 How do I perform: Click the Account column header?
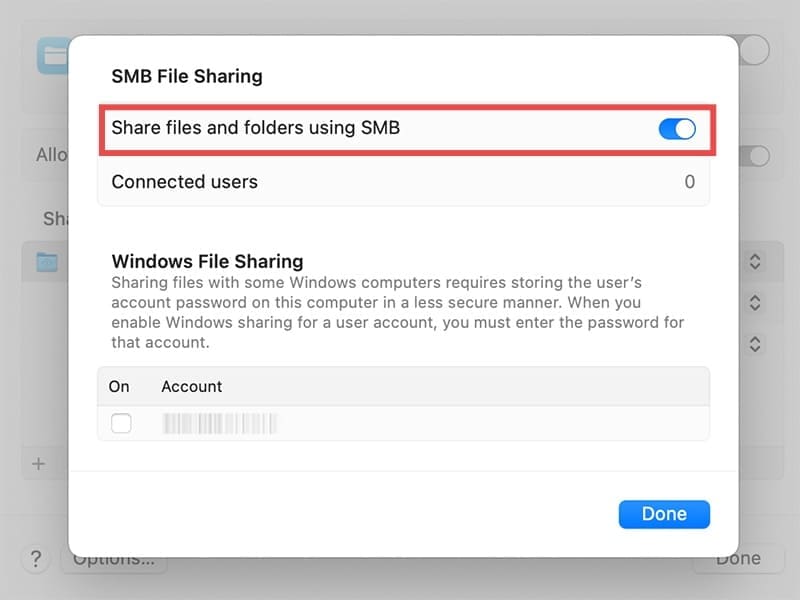pyautogui.click(x=192, y=386)
